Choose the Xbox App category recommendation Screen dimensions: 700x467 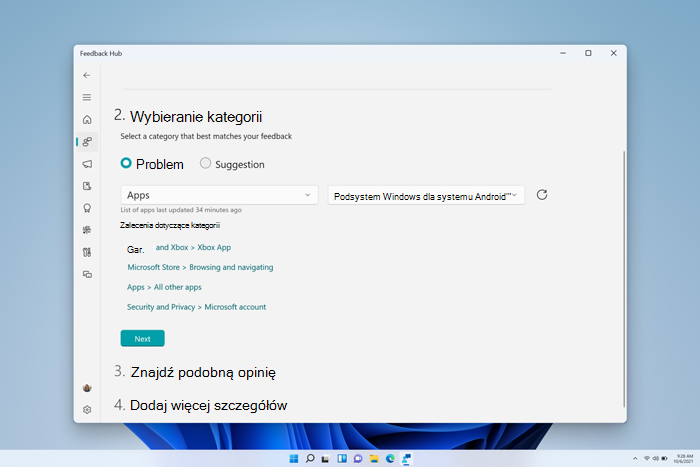(x=193, y=247)
